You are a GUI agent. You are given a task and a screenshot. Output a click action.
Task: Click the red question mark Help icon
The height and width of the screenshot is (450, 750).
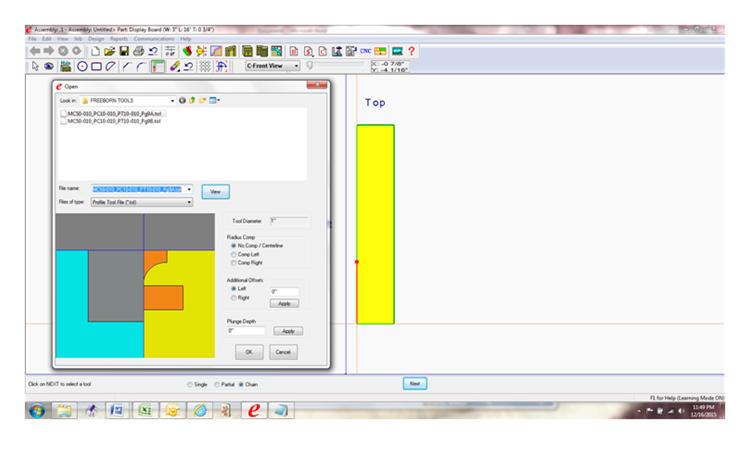tap(411, 51)
